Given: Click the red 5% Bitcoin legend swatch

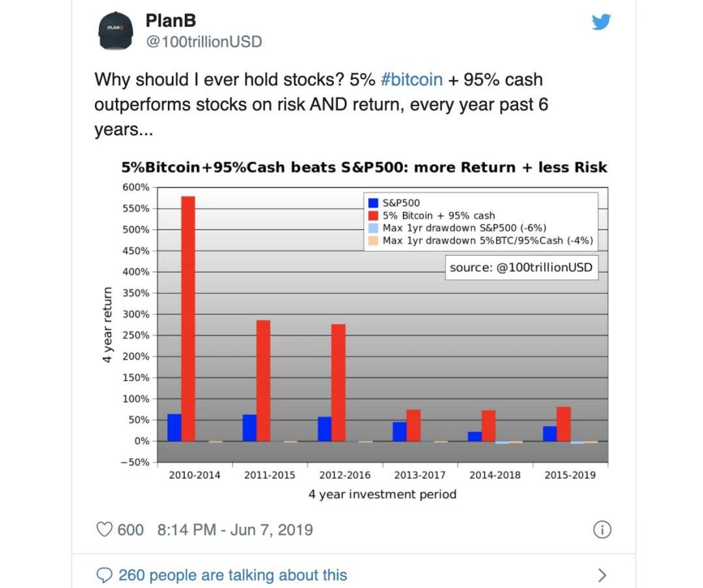Looking at the screenshot, I should coord(373,215).
